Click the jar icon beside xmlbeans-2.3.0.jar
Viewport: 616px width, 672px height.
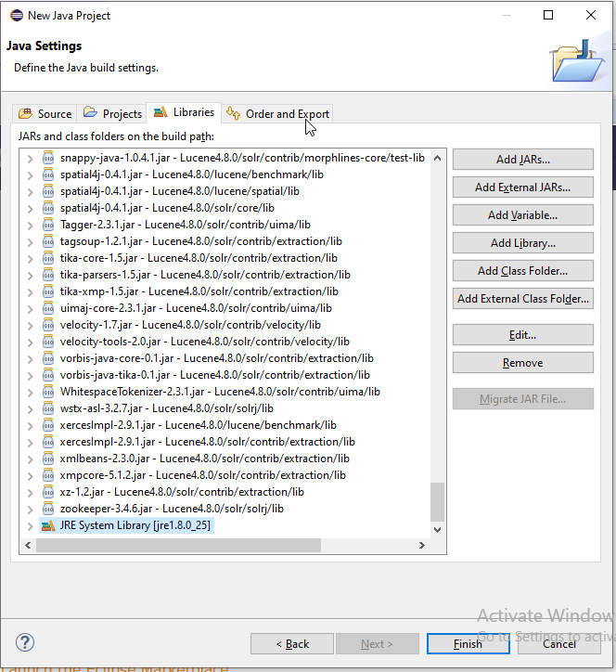tap(48, 459)
